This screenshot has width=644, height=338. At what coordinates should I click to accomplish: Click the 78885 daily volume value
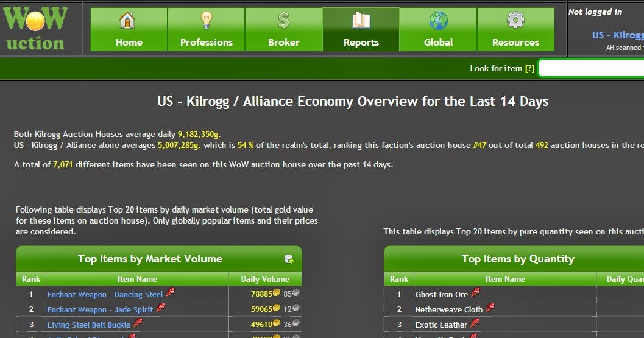261,294
